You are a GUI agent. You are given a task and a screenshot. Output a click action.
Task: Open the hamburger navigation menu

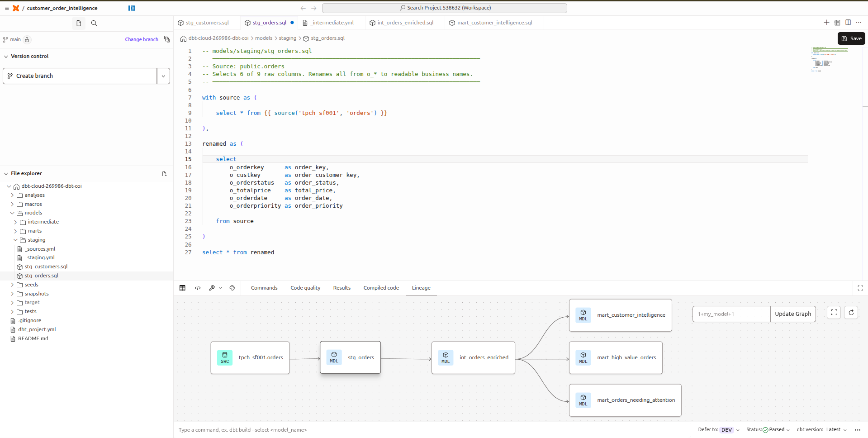tap(7, 8)
